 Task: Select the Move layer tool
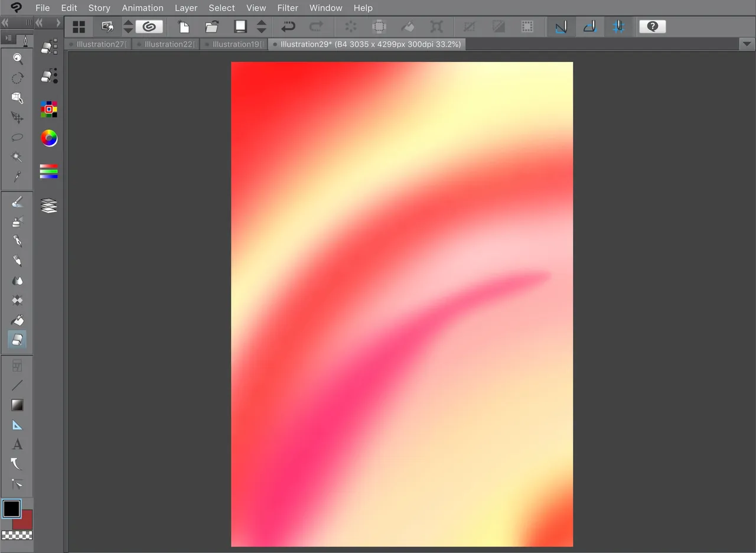[x=18, y=118]
